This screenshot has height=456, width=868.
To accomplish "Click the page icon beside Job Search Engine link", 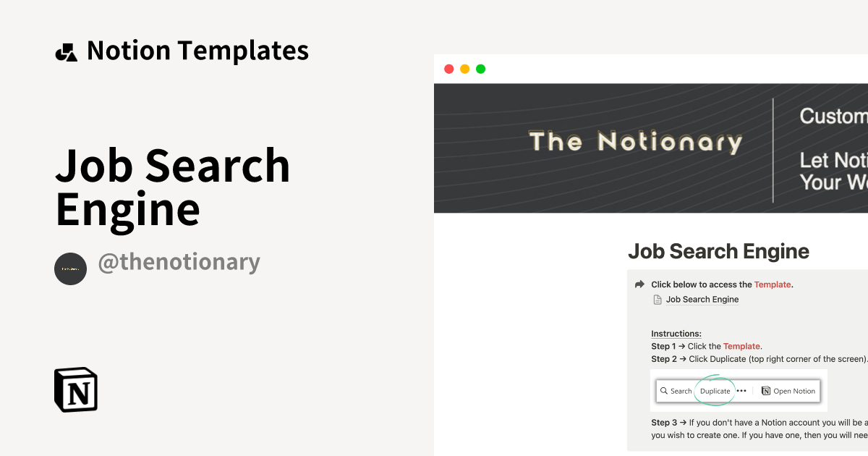I will pos(658,300).
